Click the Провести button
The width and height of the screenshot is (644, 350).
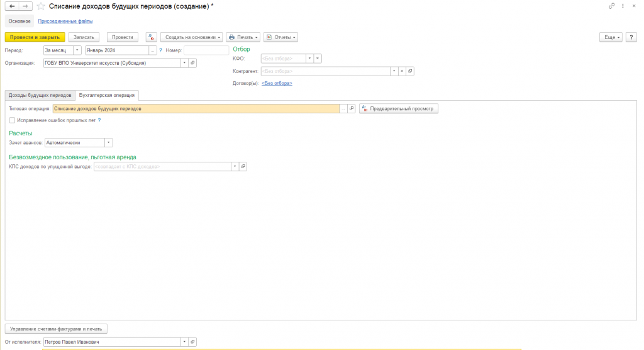pyautogui.click(x=123, y=37)
